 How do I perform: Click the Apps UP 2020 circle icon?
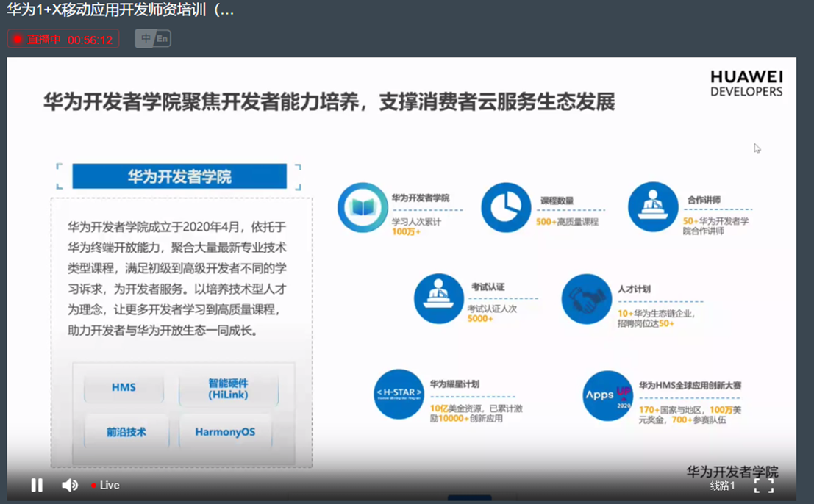coord(608,395)
